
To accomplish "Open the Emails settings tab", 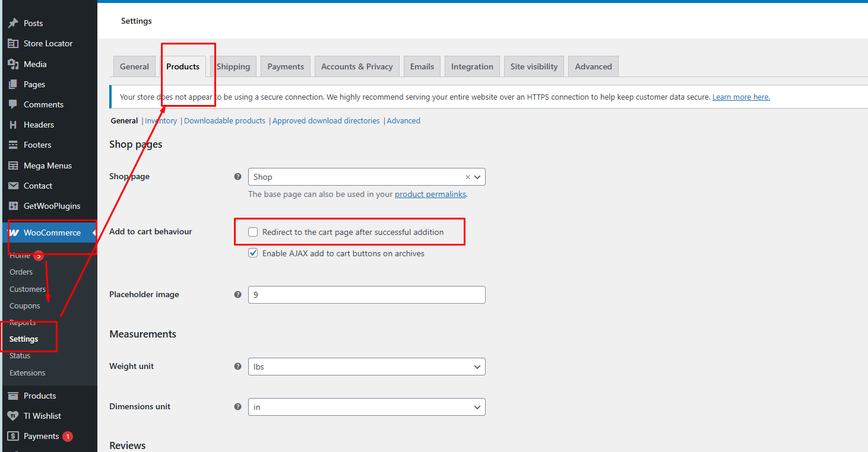I will pos(422,66).
